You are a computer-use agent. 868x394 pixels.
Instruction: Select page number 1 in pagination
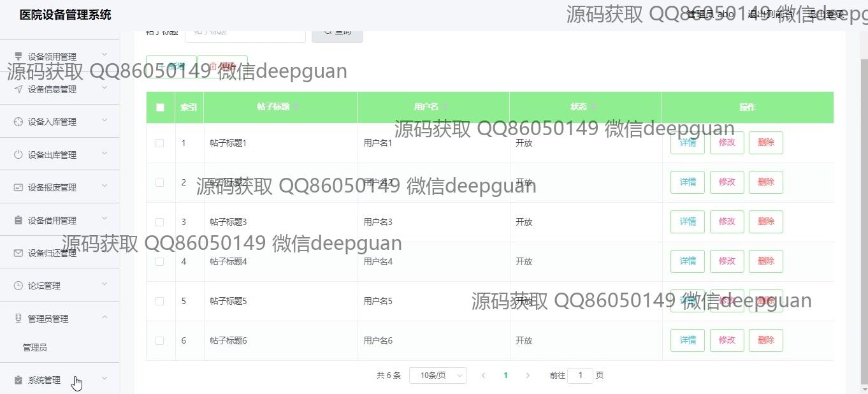tap(505, 376)
